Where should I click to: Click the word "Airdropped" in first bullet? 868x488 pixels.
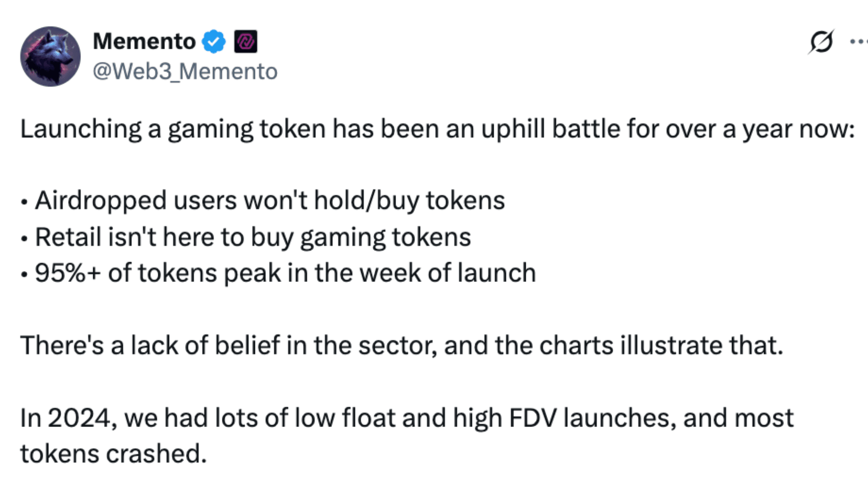[x=101, y=201]
